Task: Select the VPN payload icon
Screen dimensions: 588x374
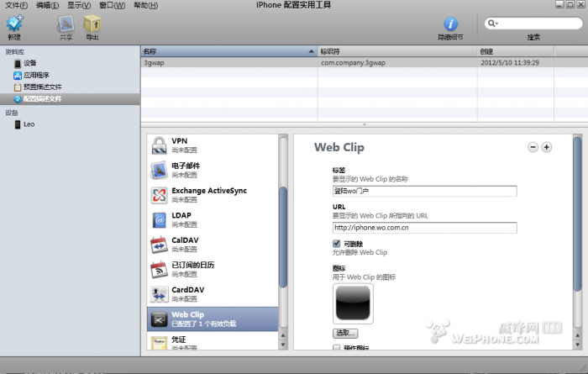Action: pos(159,145)
